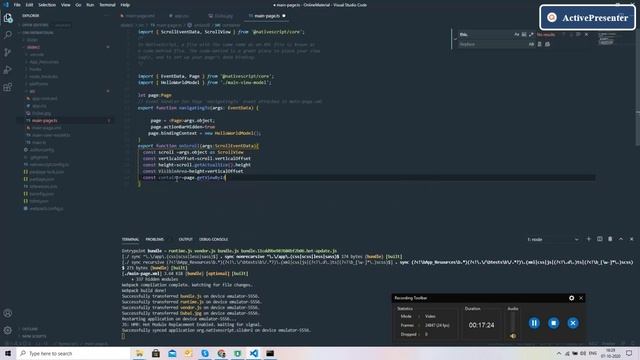Open the terminal selector dropdown
The height and width of the screenshot is (360, 640).
pos(553,239)
